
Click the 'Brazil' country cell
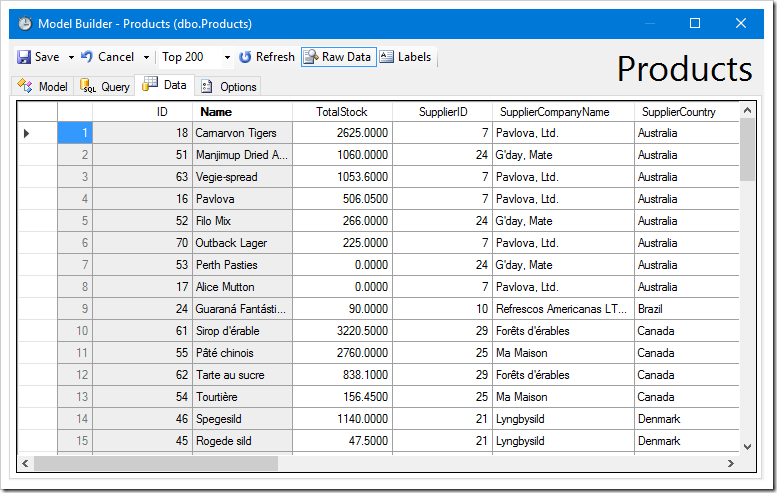tap(687, 309)
